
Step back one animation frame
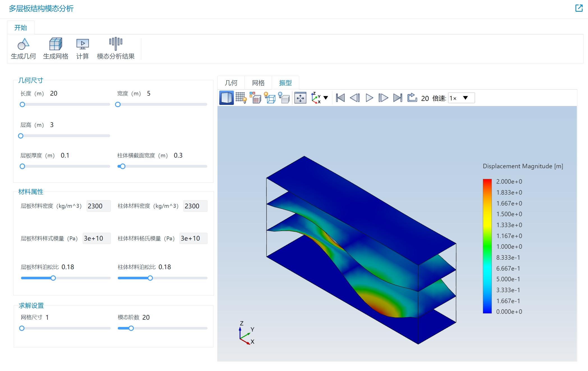(x=355, y=98)
